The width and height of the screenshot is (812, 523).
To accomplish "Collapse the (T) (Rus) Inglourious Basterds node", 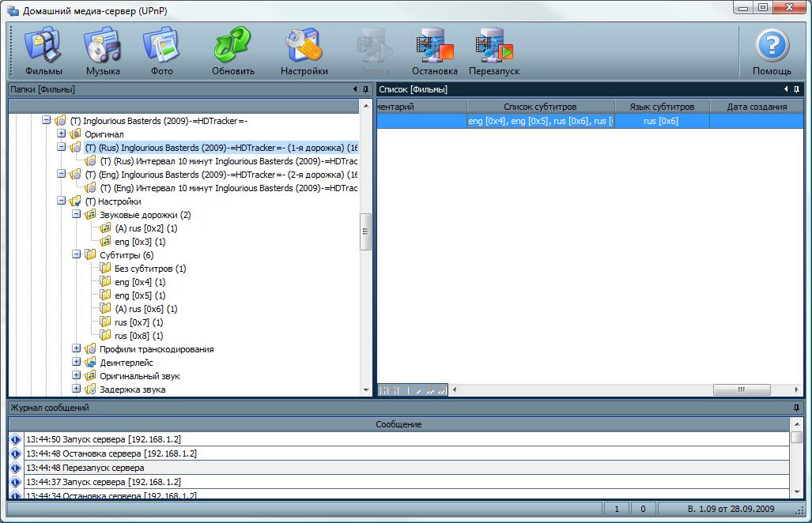I will coord(61,147).
